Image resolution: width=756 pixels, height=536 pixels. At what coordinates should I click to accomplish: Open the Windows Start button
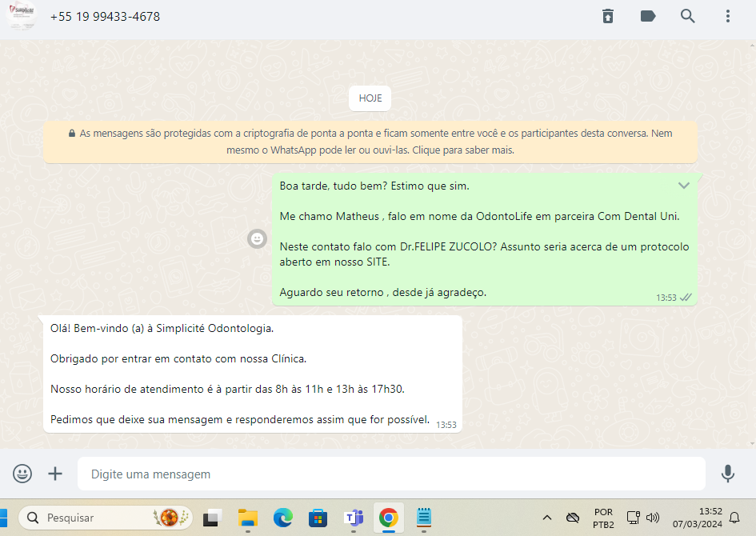pyautogui.click(x=3, y=518)
